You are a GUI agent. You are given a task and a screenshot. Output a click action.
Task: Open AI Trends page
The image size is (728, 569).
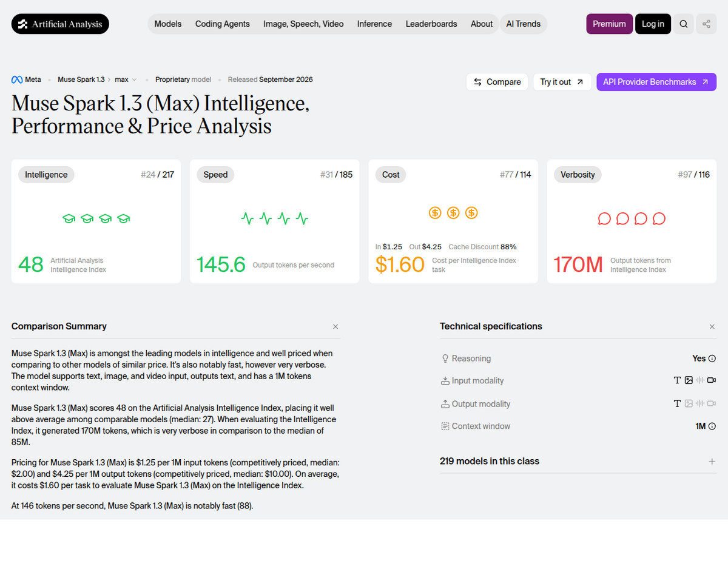click(x=524, y=24)
